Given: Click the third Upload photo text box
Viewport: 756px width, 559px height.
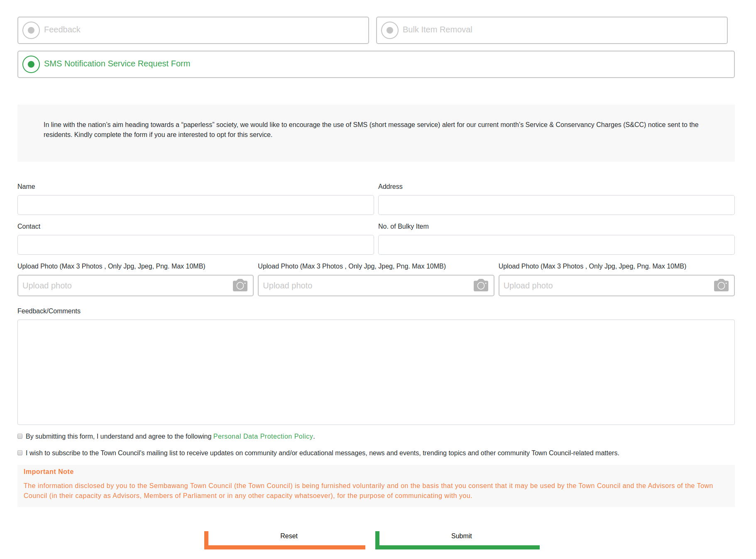Looking at the screenshot, I should point(606,286).
